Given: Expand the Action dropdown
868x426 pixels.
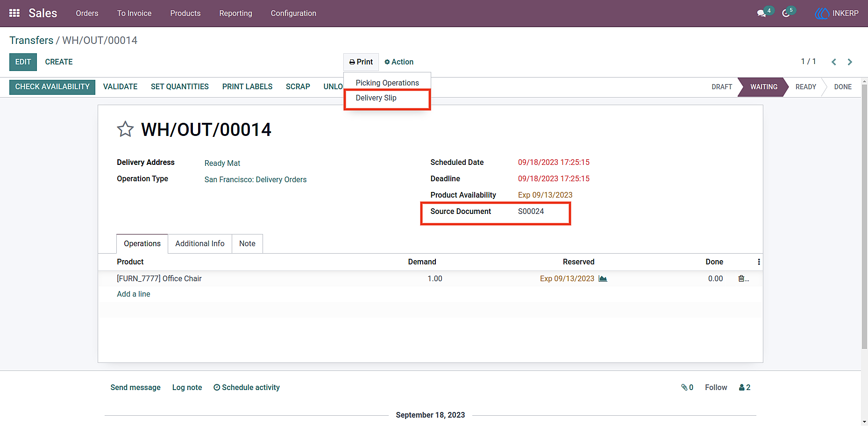Looking at the screenshot, I should coord(399,62).
